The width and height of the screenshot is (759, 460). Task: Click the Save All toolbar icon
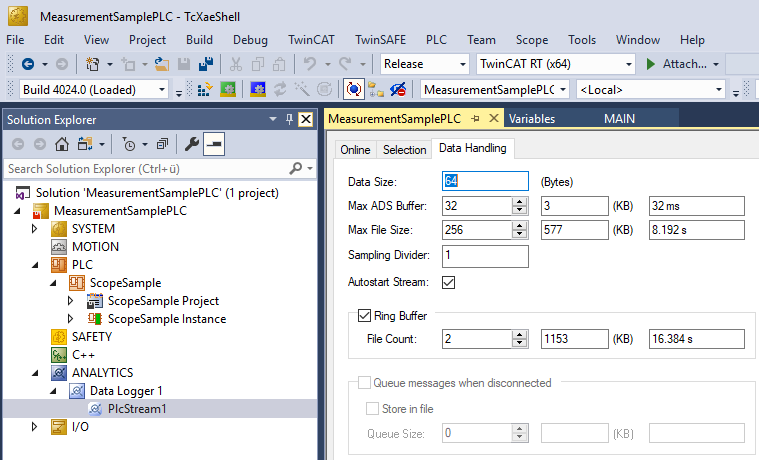click(x=206, y=64)
